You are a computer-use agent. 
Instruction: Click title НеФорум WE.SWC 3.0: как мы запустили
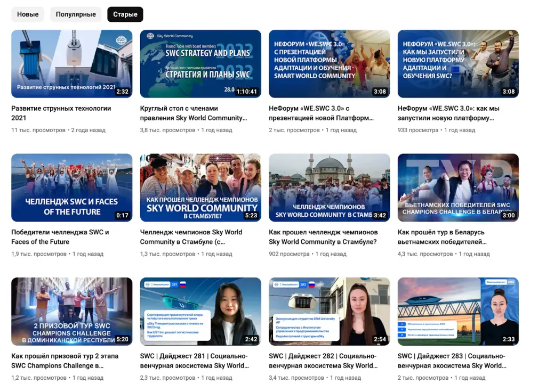point(448,113)
